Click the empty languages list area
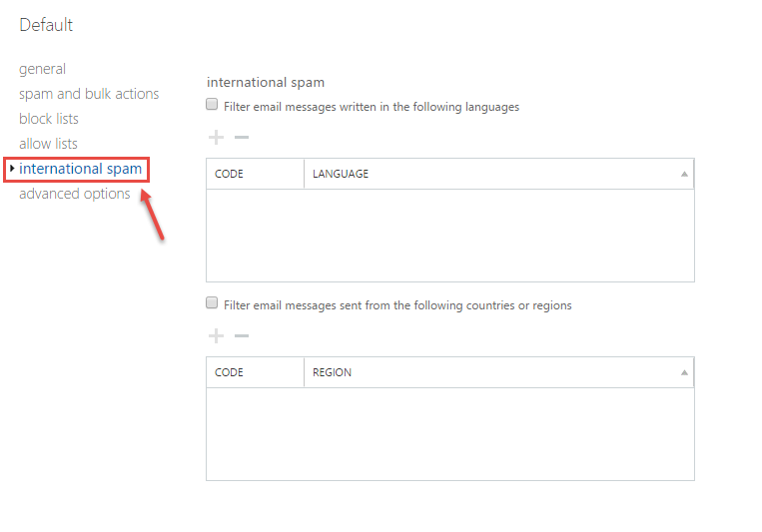 click(450, 236)
